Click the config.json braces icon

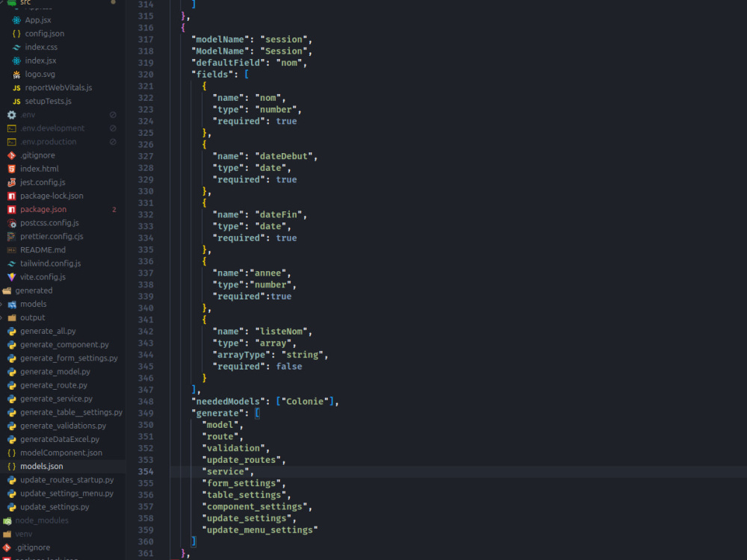(16, 34)
